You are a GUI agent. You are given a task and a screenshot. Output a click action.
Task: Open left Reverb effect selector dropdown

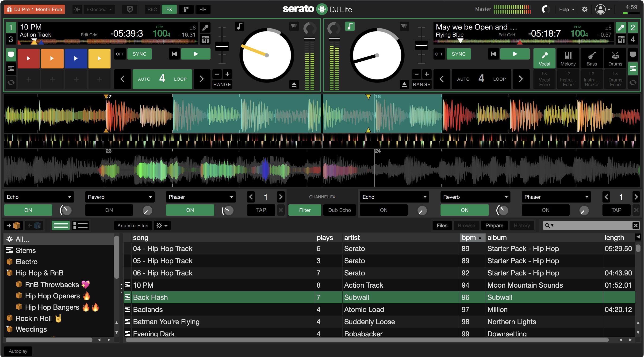pyautogui.click(x=120, y=197)
